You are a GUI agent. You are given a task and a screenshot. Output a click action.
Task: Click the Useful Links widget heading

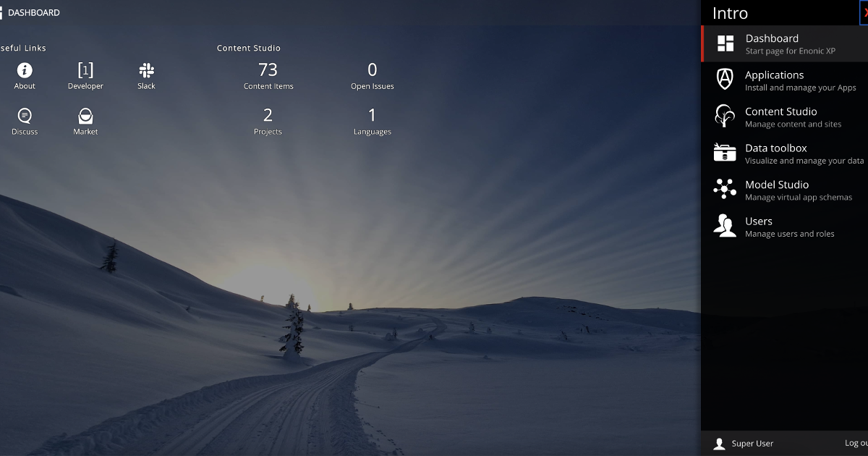[22, 48]
